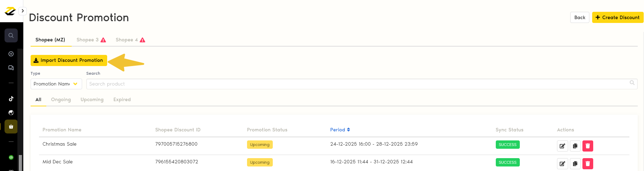
Task: Click discount ID 797005715276800
Action: click(176, 144)
